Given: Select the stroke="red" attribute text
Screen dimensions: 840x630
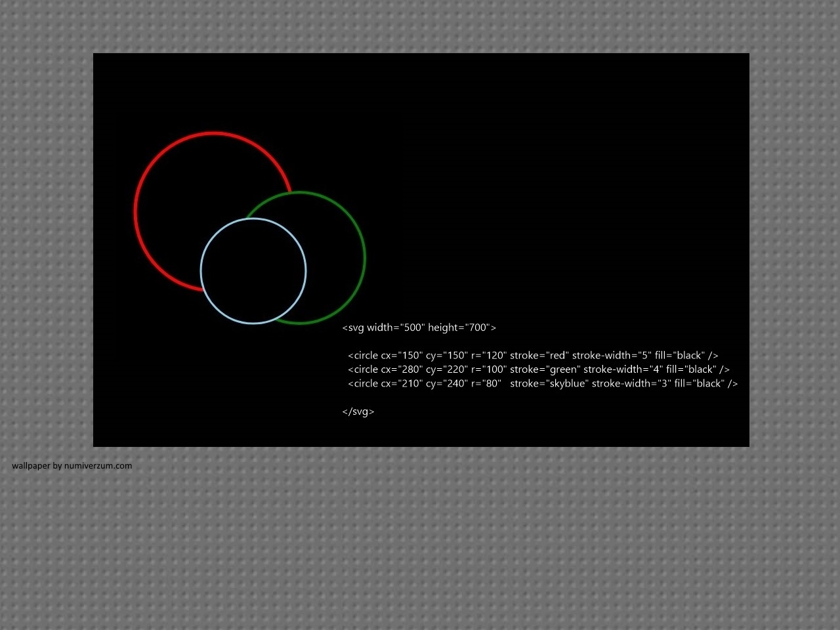Looking at the screenshot, I should pos(539,356).
